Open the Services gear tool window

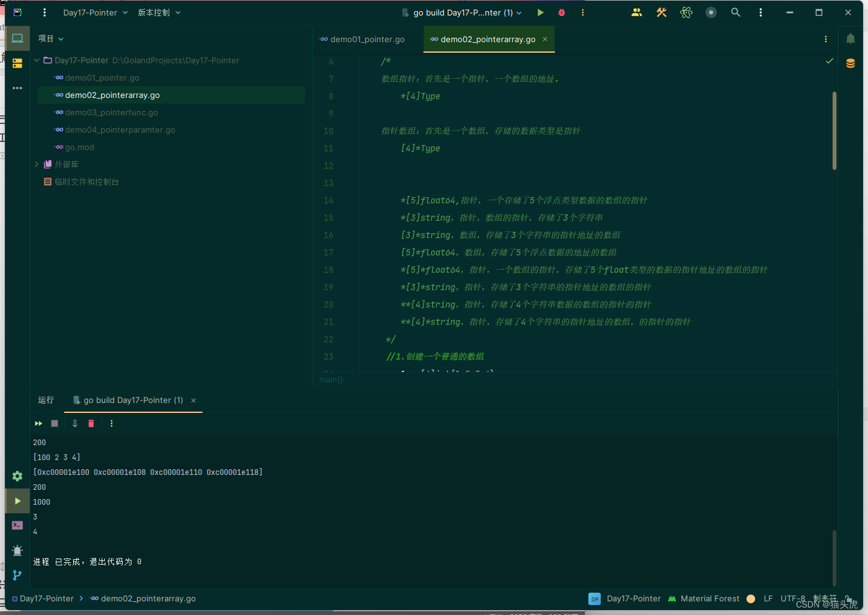(17, 476)
